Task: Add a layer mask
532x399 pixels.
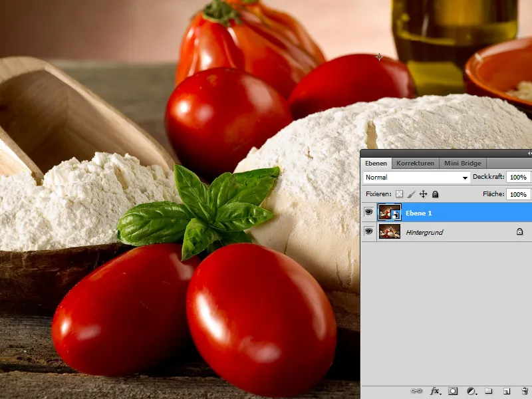Action: [x=453, y=391]
